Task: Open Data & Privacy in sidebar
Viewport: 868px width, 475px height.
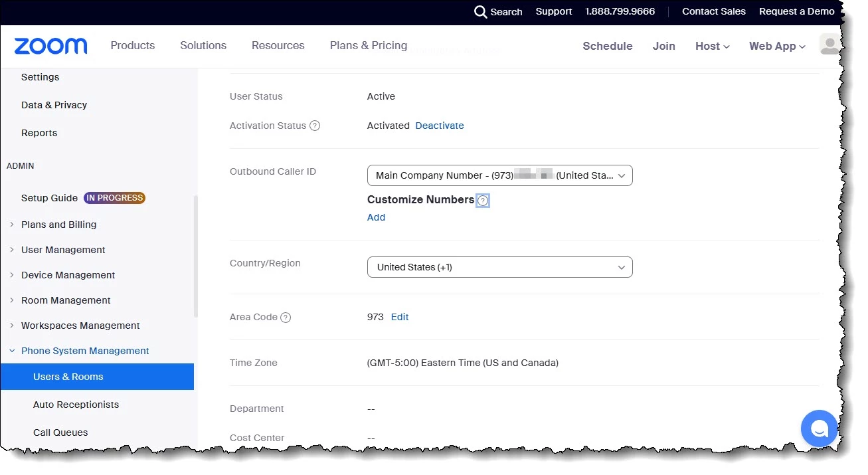Action: (x=54, y=105)
